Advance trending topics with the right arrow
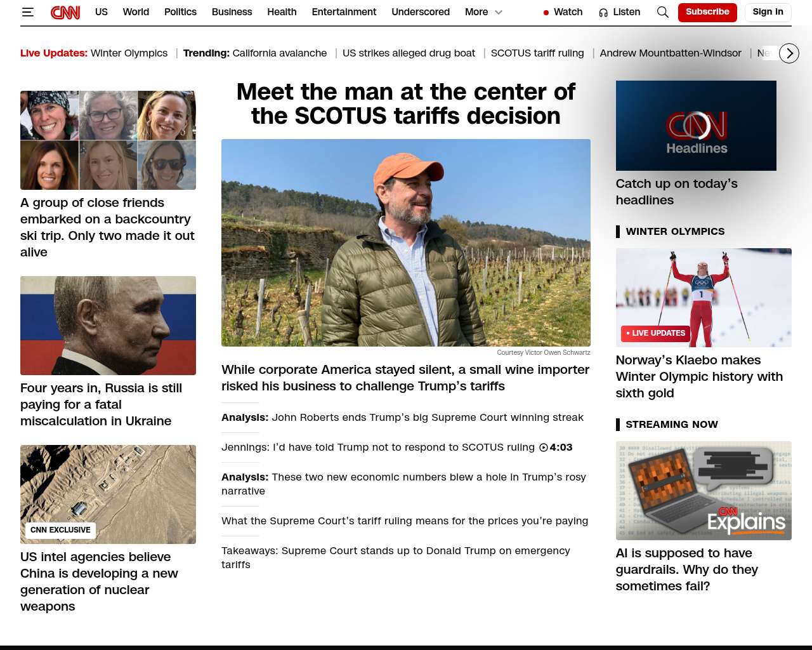This screenshot has height=650, width=812. (x=789, y=53)
